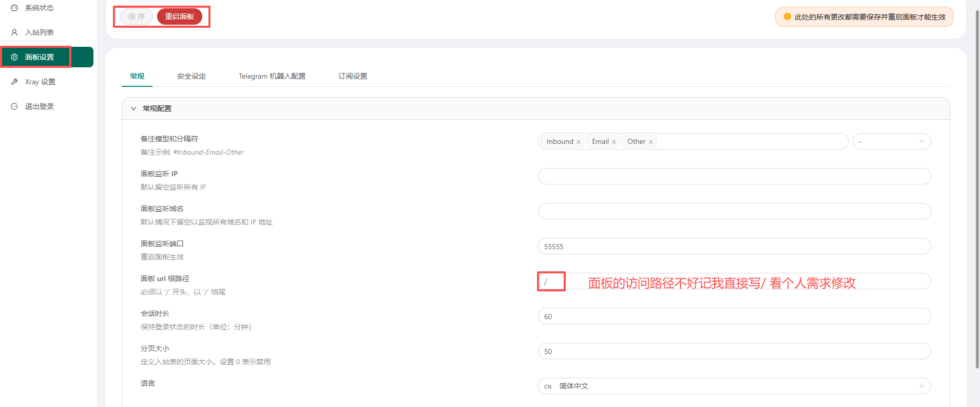The width and height of the screenshot is (980, 407).
Task: Click the system status dashboard icon
Action: [x=14, y=8]
